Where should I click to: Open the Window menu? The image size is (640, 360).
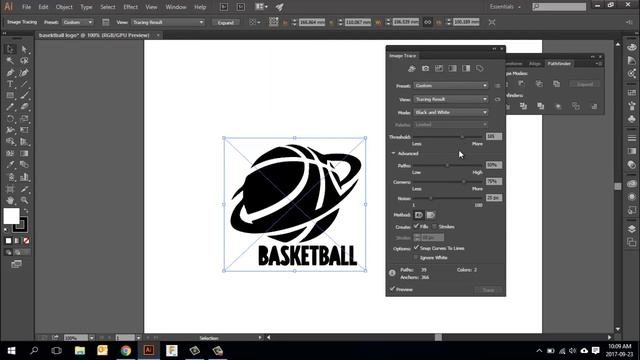click(x=176, y=7)
